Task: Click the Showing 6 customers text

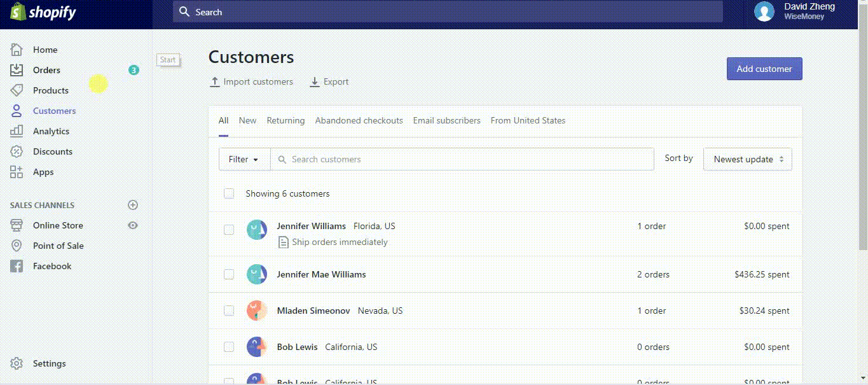Action: 287,193
